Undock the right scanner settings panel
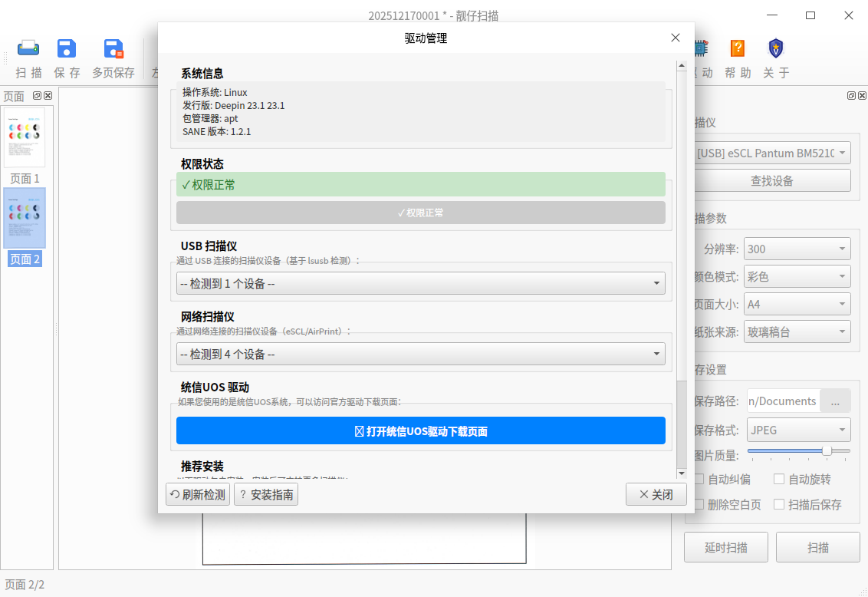The image size is (868, 597). [x=851, y=95]
